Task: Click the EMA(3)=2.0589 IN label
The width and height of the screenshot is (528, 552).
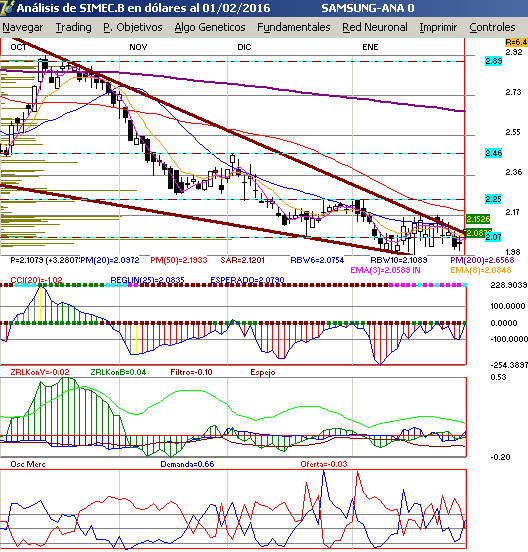Action: pyautogui.click(x=385, y=270)
